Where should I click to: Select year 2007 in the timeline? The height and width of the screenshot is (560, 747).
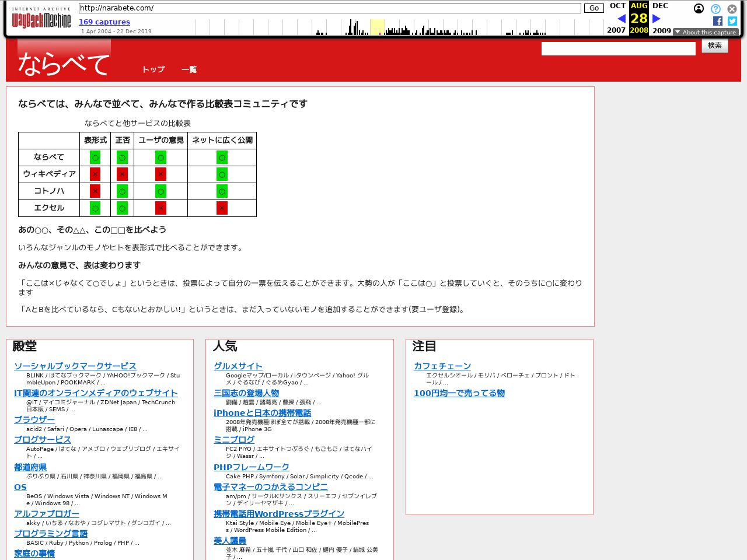[616, 30]
